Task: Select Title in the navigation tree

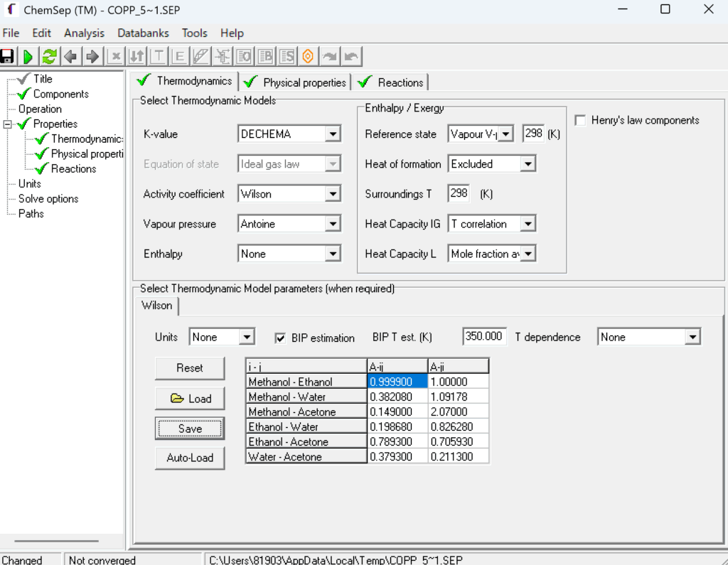Action: [x=43, y=79]
